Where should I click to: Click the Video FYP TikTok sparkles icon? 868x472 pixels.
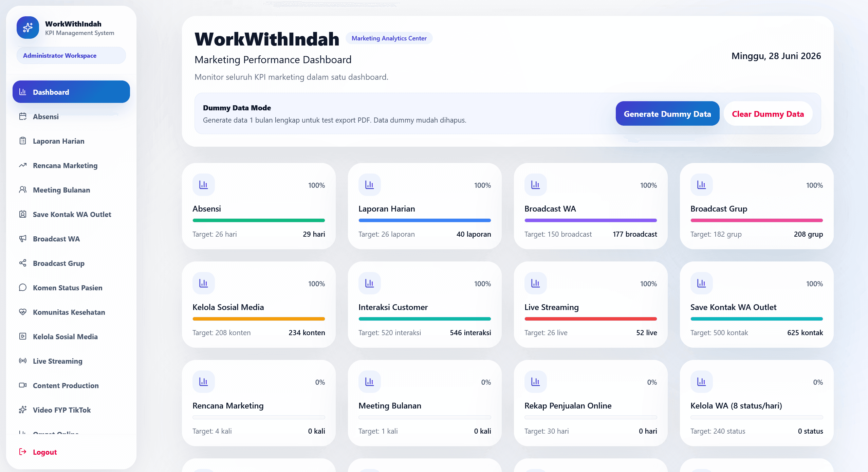23,410
